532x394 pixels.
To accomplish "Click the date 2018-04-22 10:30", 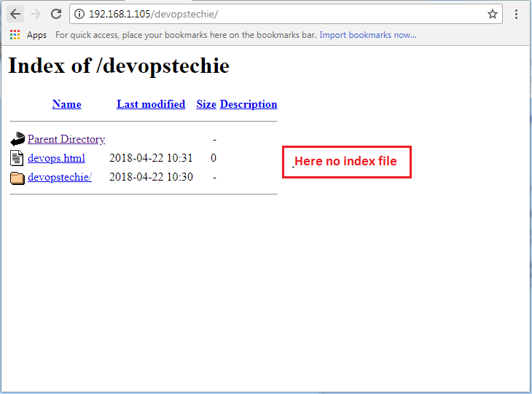I will click(151, 177).
